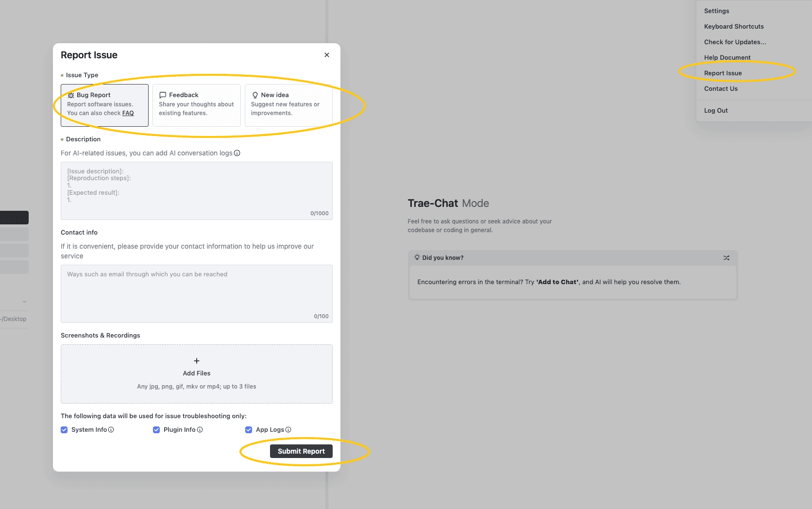Open the FAQ link in Bug Report card
This screenshot has height=509, width=812.
(x=128, y=113)
